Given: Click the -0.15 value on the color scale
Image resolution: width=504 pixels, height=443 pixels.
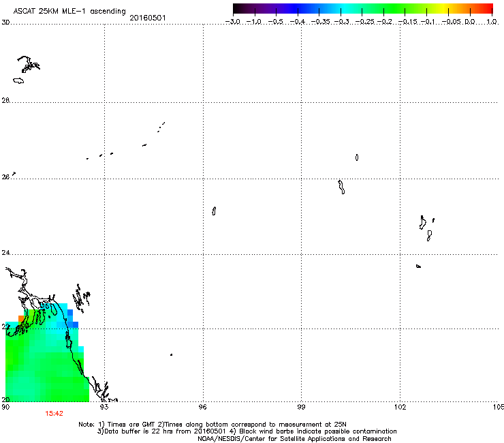Looking at the screenshot, I should tap(407, 22).
